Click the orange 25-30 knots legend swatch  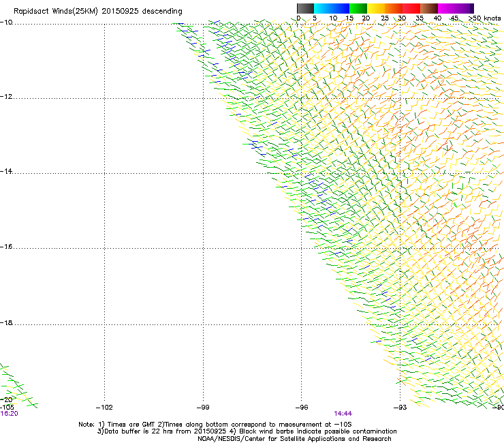pos(394,8)
